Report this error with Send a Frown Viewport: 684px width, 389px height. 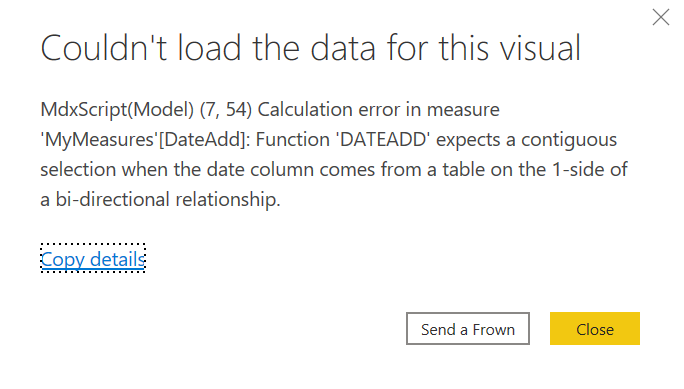coord(468,329)
